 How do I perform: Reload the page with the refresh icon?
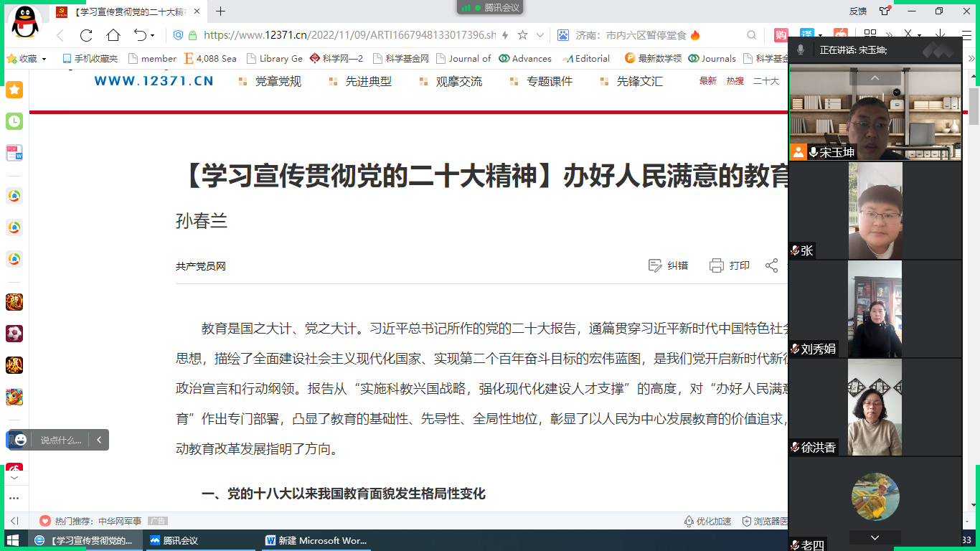pyautogui.click(x=86, y=35)
